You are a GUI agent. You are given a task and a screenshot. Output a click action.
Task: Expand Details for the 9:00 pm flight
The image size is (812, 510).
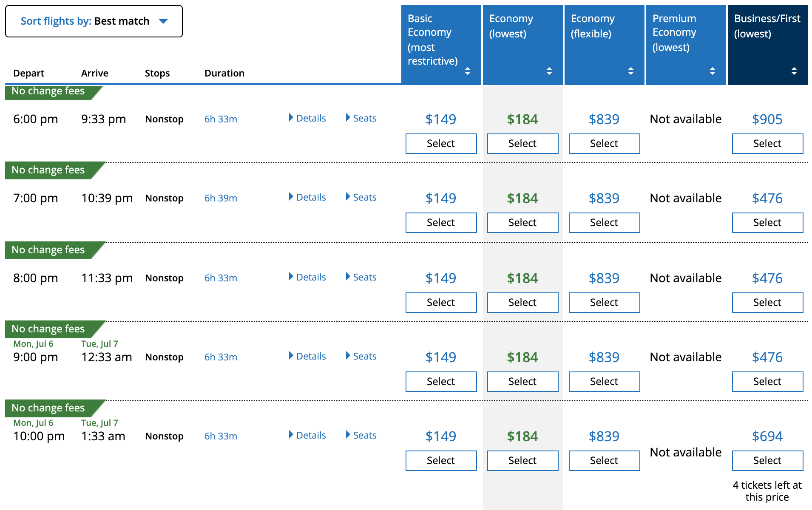[307, 356]
